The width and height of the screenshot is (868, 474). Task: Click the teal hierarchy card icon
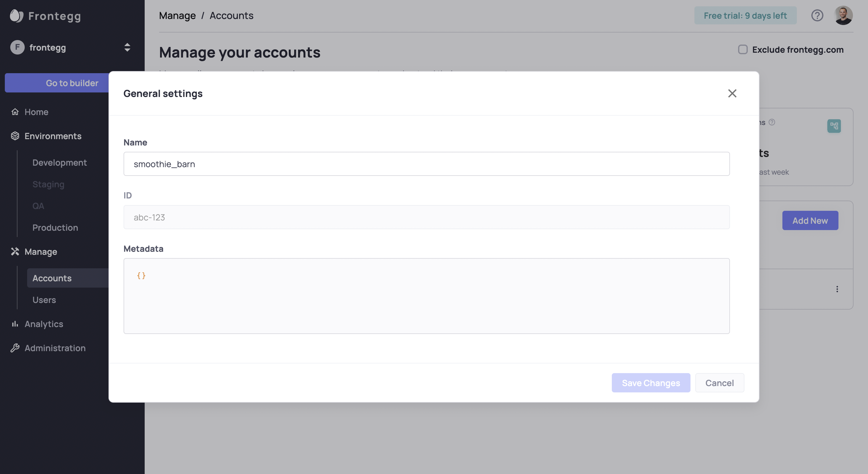[x=834, y=126]
